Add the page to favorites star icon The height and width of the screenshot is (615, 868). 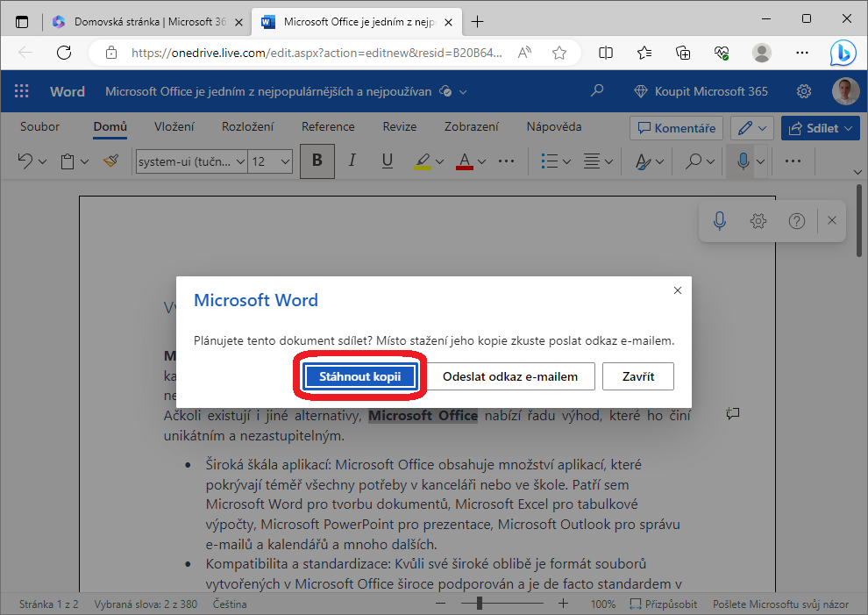pyautogui.click(x=559, y=53)
